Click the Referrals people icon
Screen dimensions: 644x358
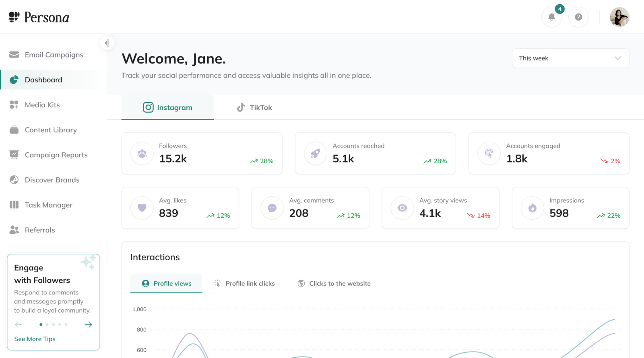14,230
